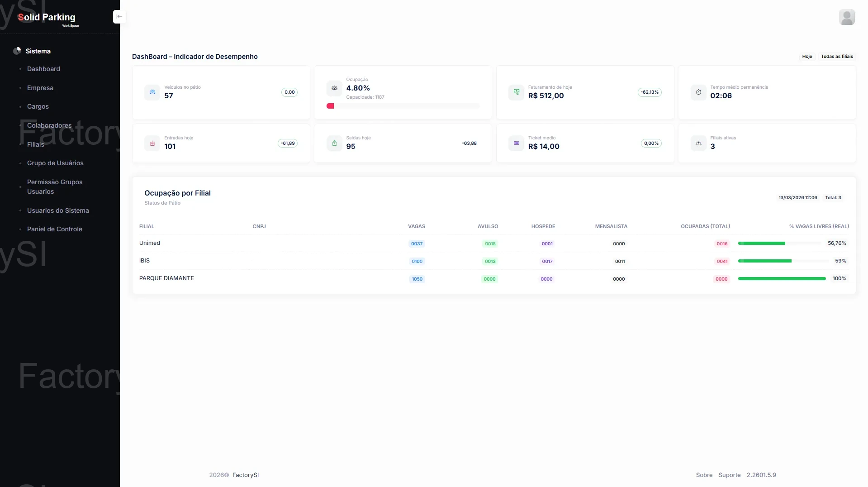Image resolution: width=868 pixels, height=487 pixels.
Task: Click the gauge icon in the Ocupação card
Action: 334,88
